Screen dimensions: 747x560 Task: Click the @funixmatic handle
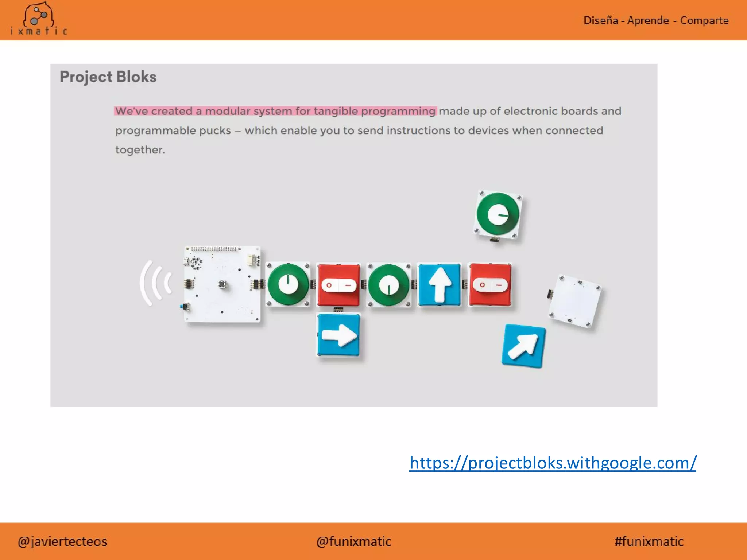click(x=354, y=541)
